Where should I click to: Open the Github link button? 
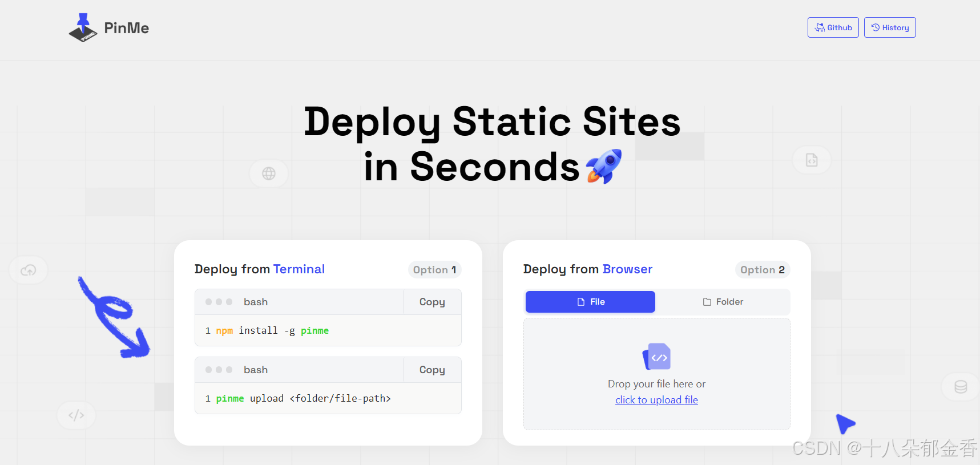(x=833, y=27)
